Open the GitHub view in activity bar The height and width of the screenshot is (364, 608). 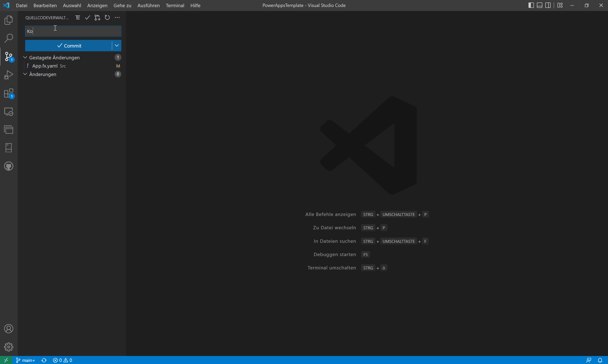(9, 166)
